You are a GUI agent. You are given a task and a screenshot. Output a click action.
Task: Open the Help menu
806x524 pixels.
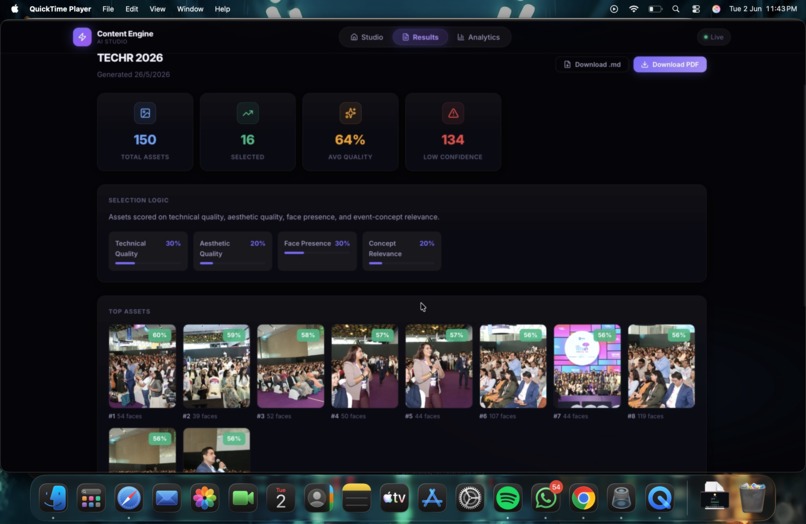[222, 9]
